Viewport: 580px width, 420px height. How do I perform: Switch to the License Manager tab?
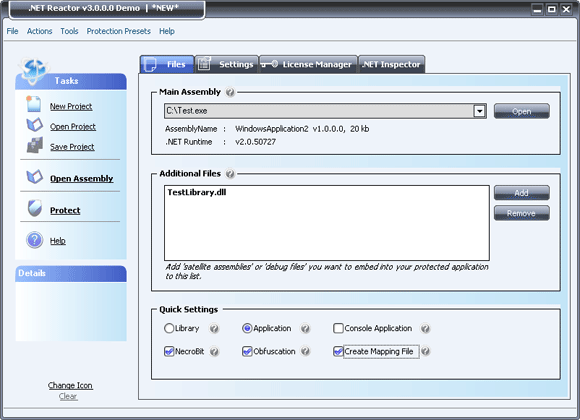(x=308, y=64)
